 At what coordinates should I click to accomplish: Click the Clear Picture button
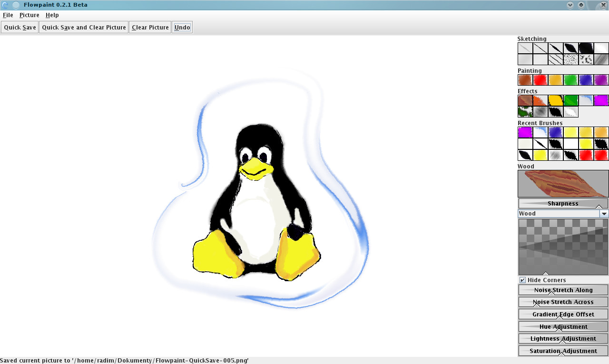coord(150,27)
